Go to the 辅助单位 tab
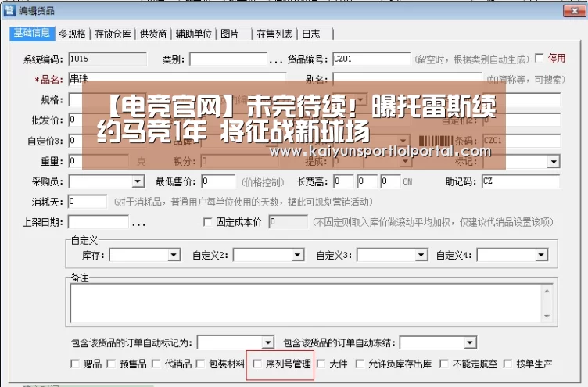Screen dimensions: 588x387 pyautogui.click(x=193, y=34)
